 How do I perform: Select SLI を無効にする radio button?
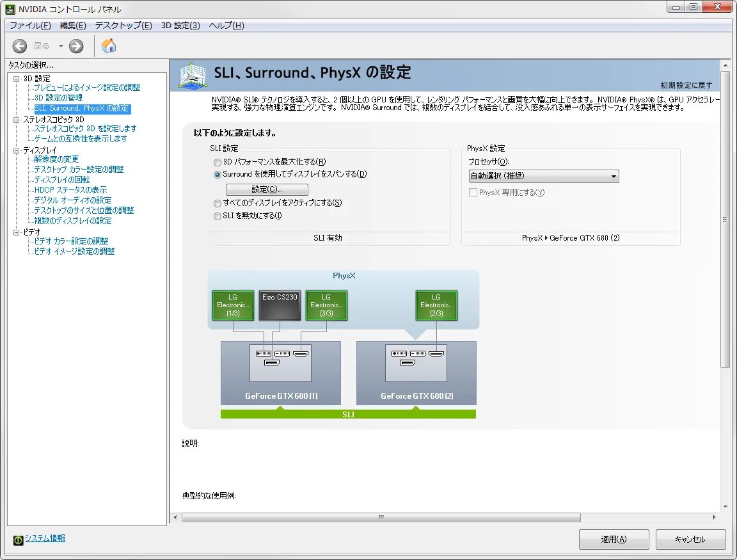click(217, 216)
